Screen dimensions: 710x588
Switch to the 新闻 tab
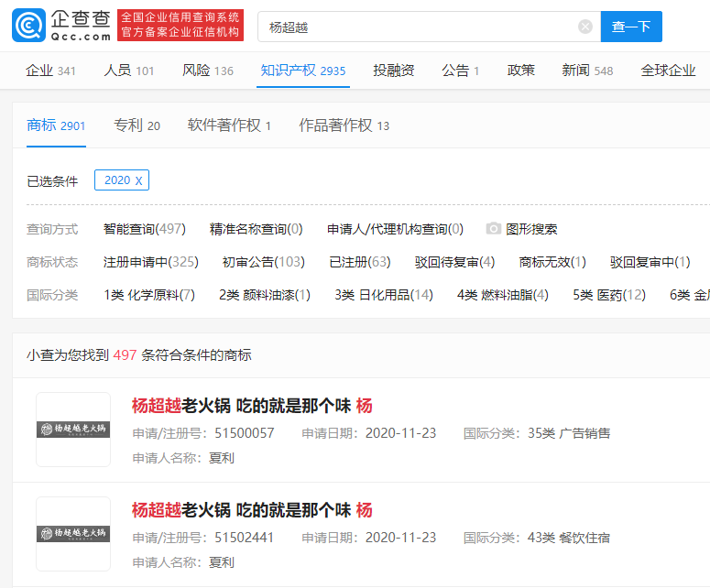click(x=587, y=71)
